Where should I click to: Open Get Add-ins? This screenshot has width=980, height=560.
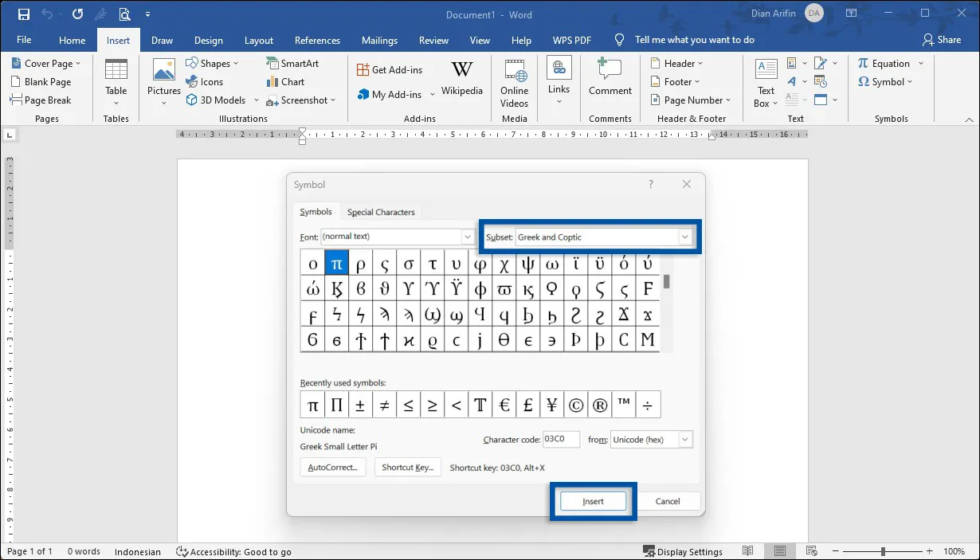(x=390, y=69)
